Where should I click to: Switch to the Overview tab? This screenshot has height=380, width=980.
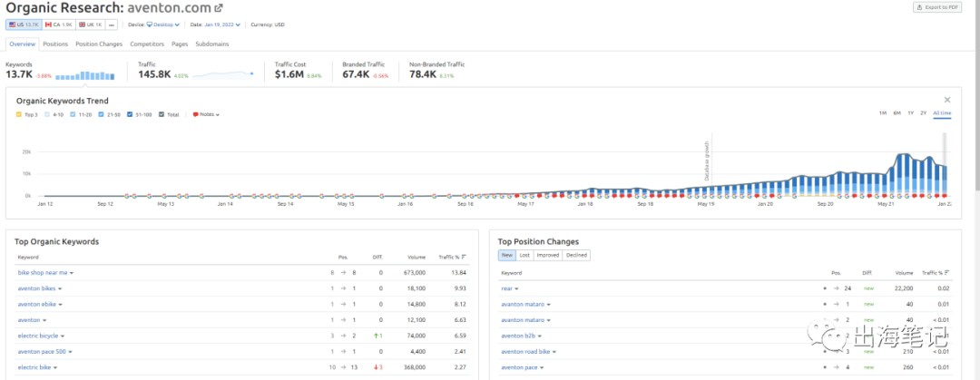(23, 44)
